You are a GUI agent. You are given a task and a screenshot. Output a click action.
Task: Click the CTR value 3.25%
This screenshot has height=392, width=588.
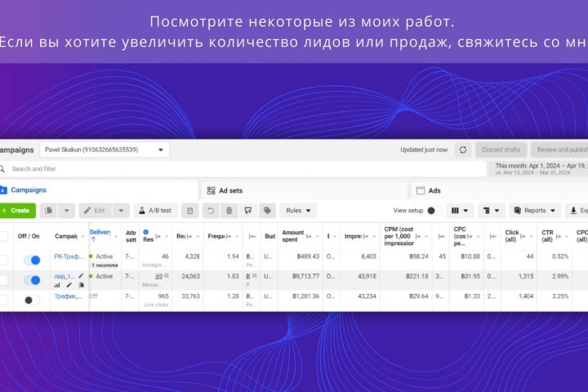pyautogui.click(x=560, y=296)
